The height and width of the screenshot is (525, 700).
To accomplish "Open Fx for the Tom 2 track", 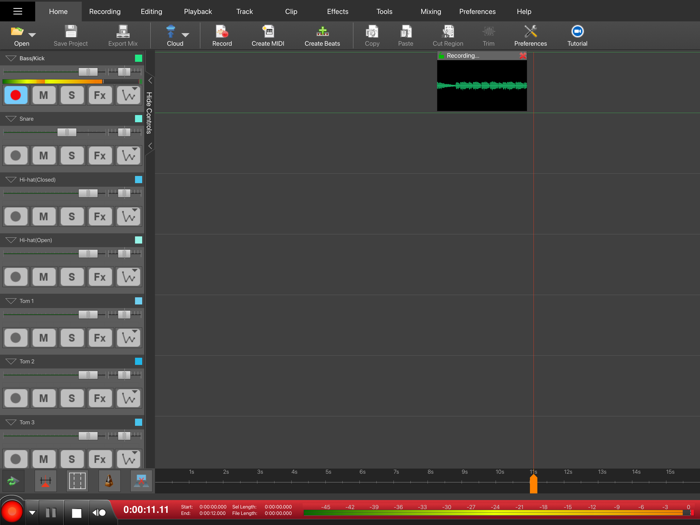I will [100, 398].
